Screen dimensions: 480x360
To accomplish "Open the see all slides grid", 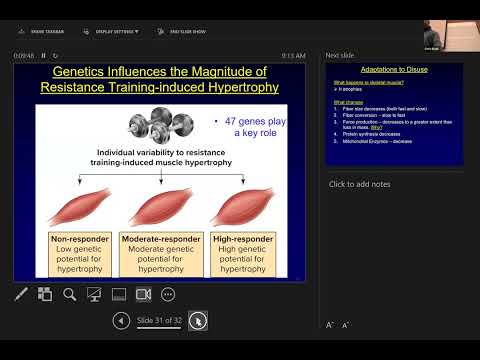I will [x=45, y=294].
